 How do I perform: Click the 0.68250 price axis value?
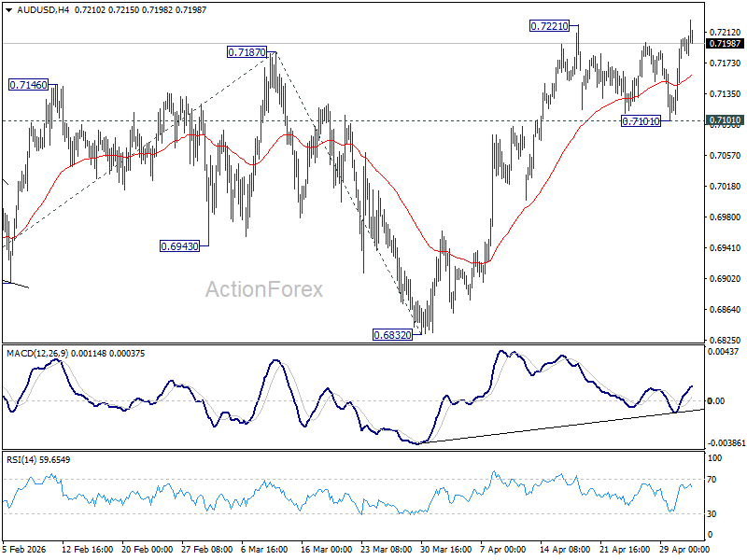726,341
